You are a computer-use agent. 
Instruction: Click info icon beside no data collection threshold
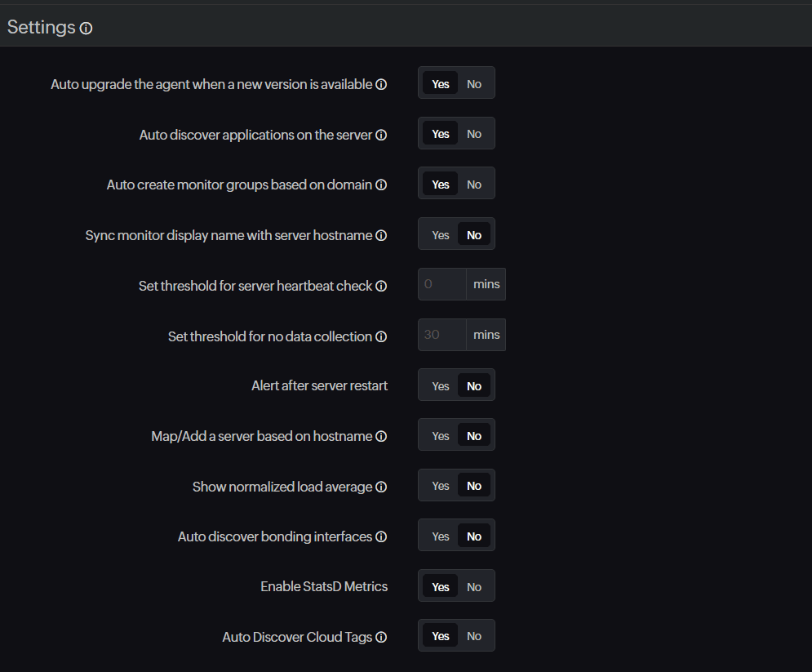(381, 336)
